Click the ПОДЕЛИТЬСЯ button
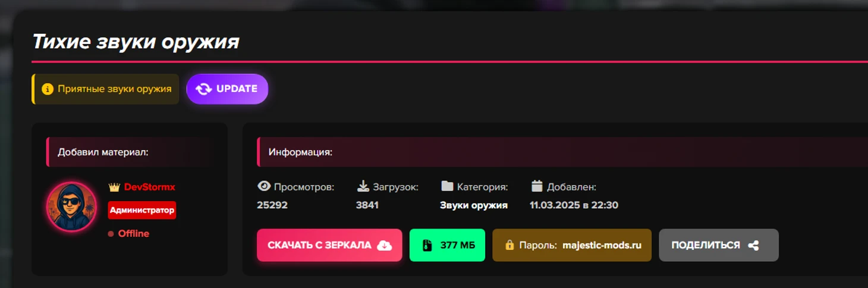868x288 pixels. pyautogui.click(x=719, y=245)
